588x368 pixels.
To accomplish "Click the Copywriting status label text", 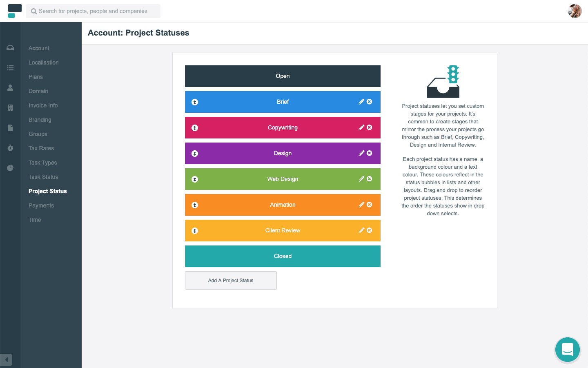I will coord(283,127).
